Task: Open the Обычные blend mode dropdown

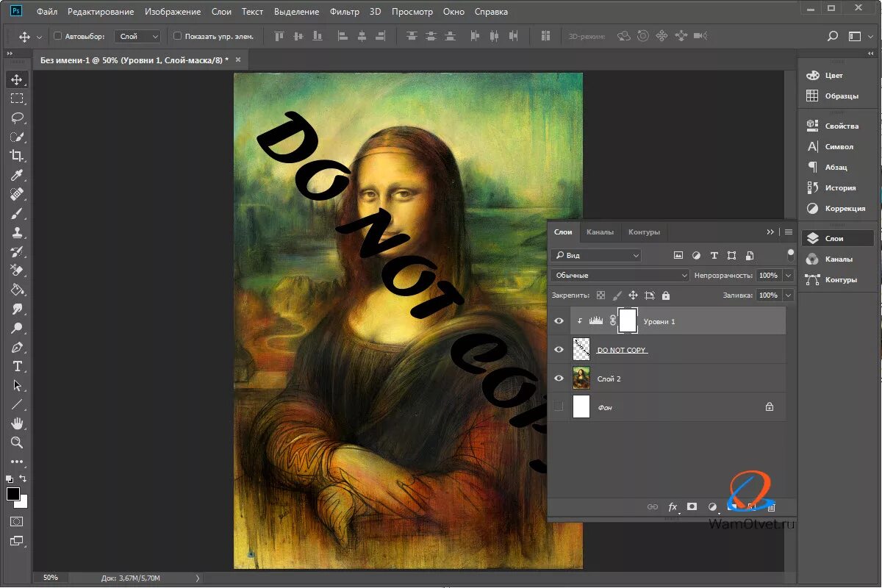Action: (620, 276)
